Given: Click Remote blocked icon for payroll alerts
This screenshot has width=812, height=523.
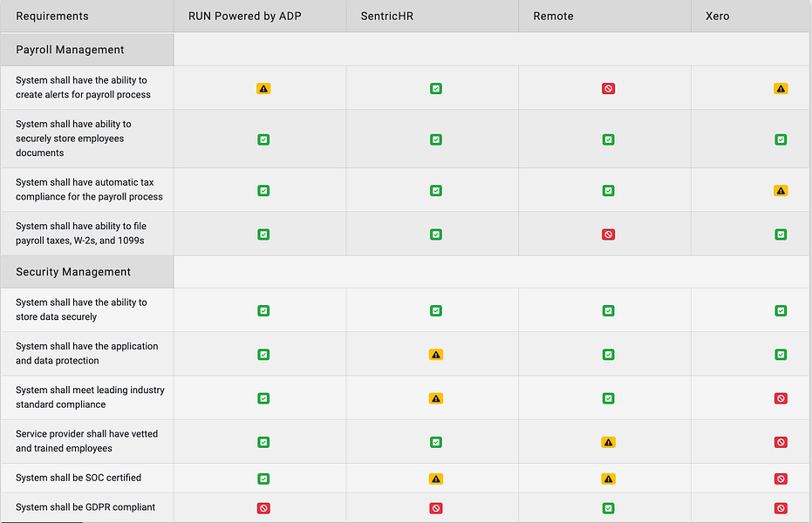Looking at the screenshot, I should [x=609, y=88].
